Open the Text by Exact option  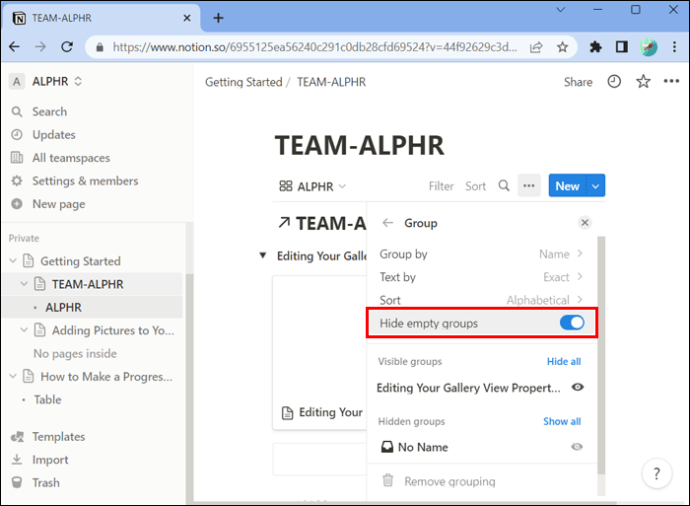[481, 277]
